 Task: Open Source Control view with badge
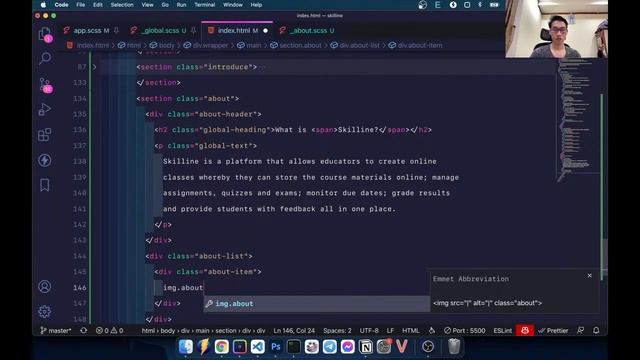(x=45, y=85)
